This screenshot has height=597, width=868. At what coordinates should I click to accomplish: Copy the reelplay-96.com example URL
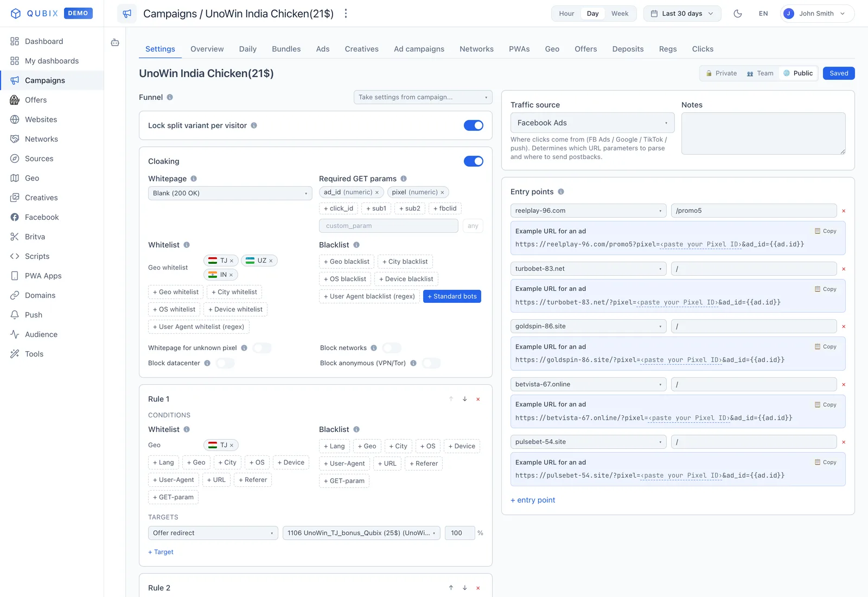[x=826, y=231]
